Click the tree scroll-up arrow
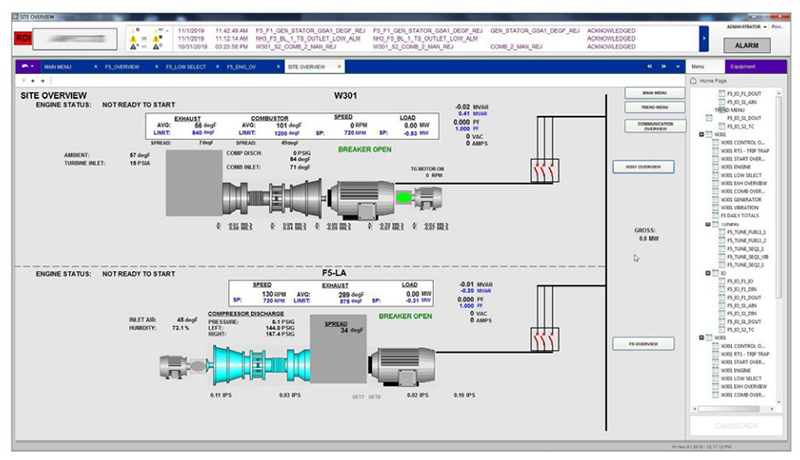 point(779,93)
